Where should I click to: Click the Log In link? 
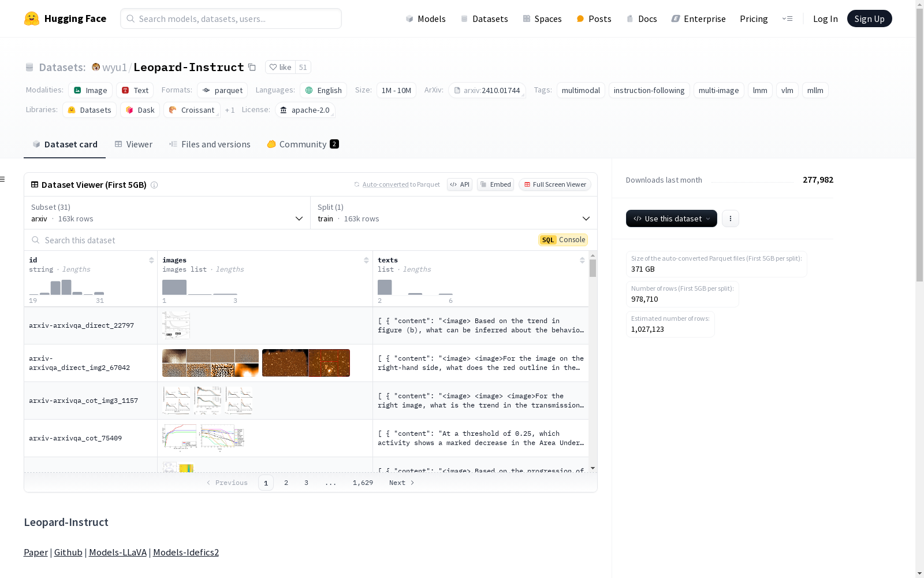tap(825, 18)
